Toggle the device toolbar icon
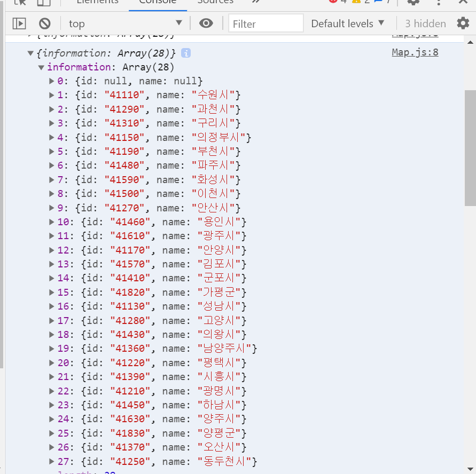 click(x=43, y=3)
